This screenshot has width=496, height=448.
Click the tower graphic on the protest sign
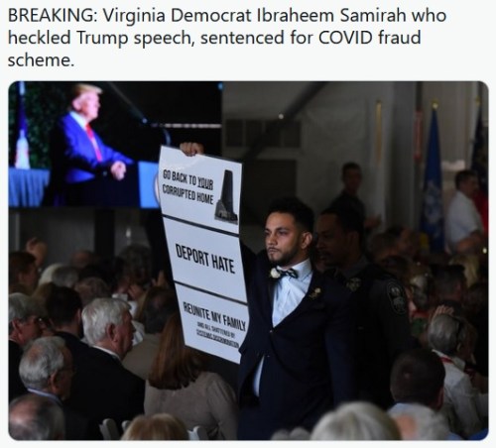227,196
